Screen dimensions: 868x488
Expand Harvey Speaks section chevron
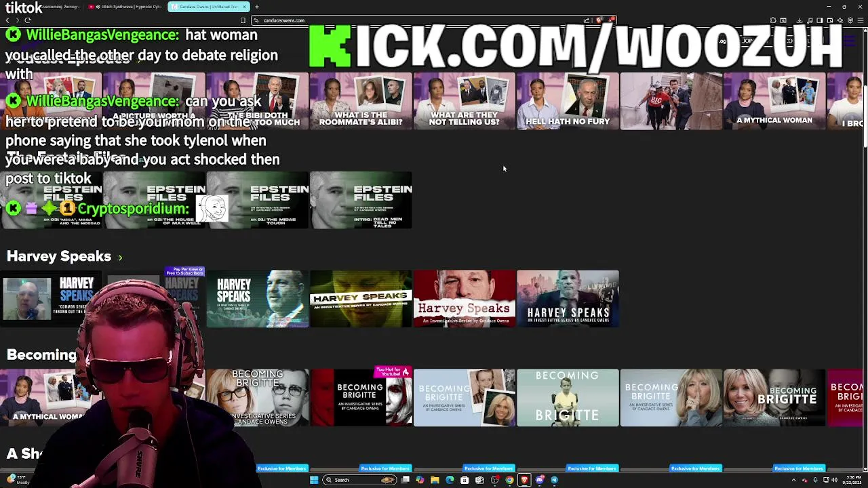click(120, 258)
